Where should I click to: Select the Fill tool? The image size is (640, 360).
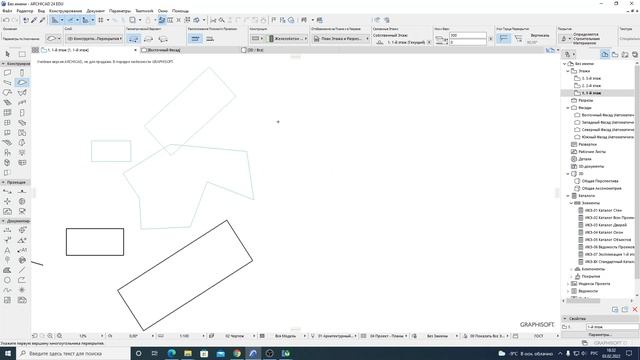tap(7, 270)
